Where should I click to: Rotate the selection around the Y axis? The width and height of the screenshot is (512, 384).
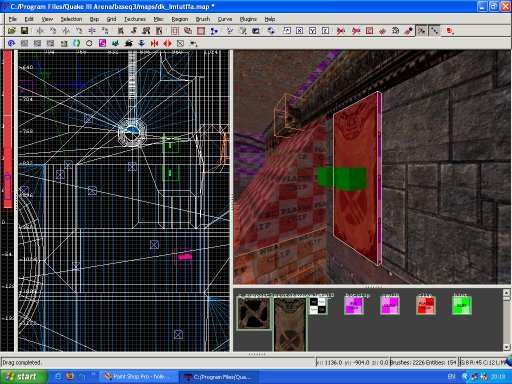pyautogui.click(x=79, y=31)
